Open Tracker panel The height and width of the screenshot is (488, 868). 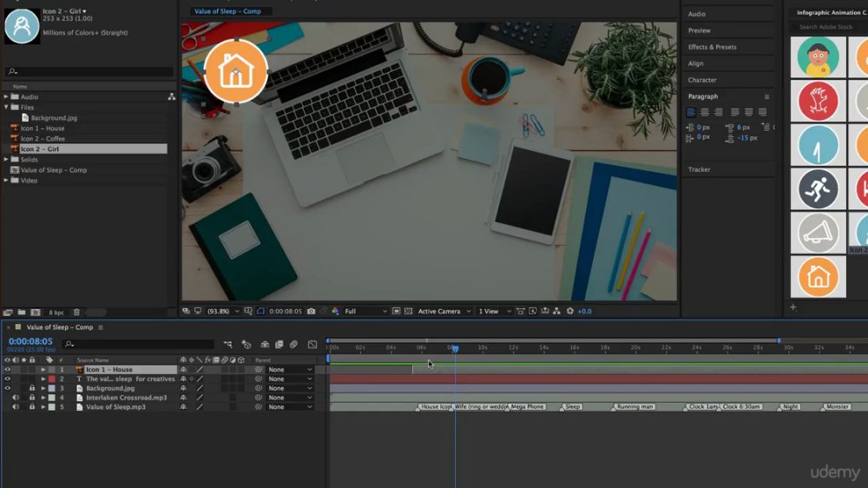(699, 169)
